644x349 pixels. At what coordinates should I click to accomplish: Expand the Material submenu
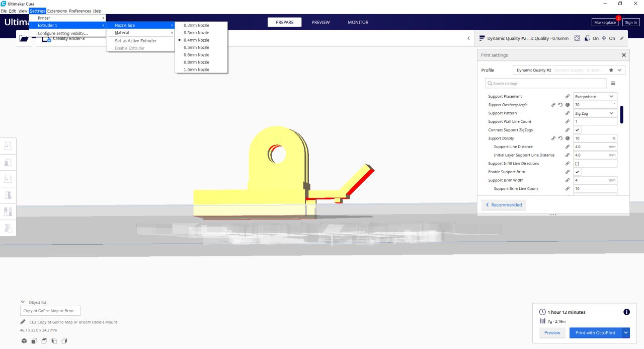click(140, 33)
